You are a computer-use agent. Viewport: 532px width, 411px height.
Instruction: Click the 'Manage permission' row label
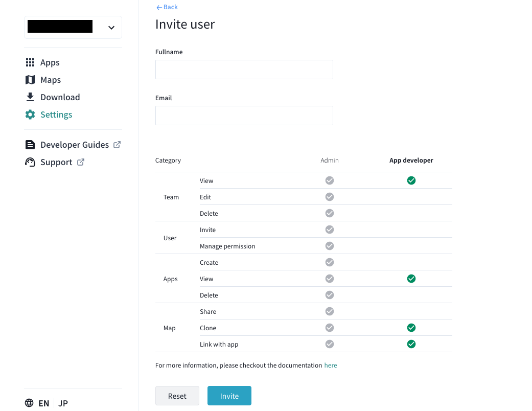pos(227,246)
